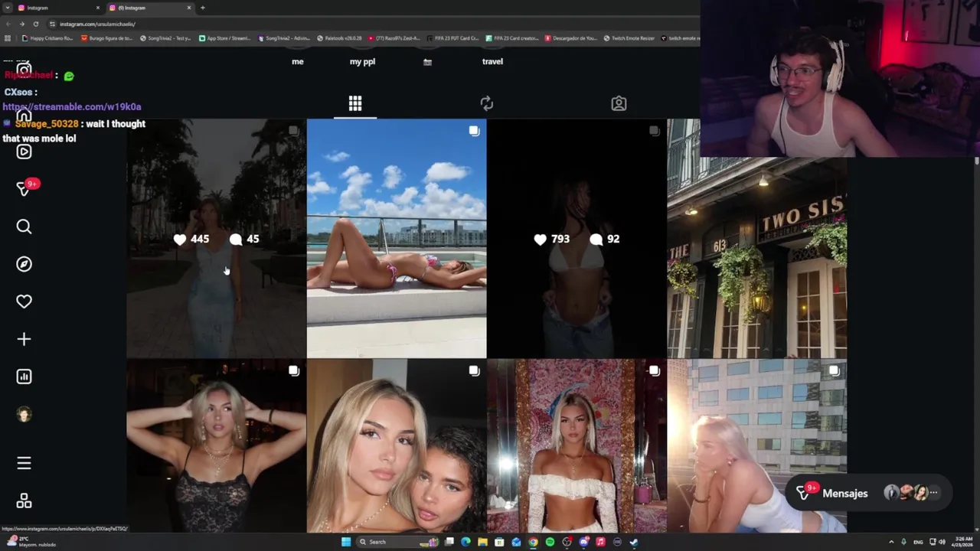Switch to the posts grid tab
The image size is (980, 551).
[355, 103]
